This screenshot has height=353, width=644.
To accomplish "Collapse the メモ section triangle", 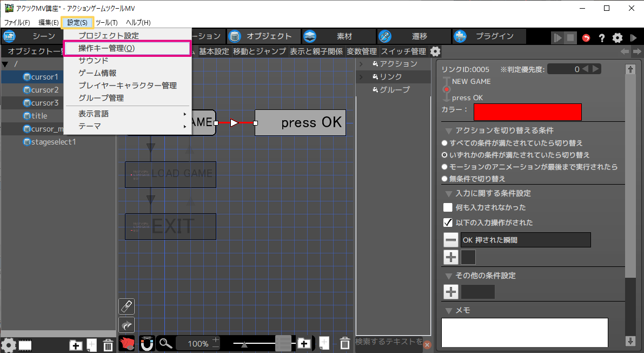I will pyautogui.click(x=449, y=310).
